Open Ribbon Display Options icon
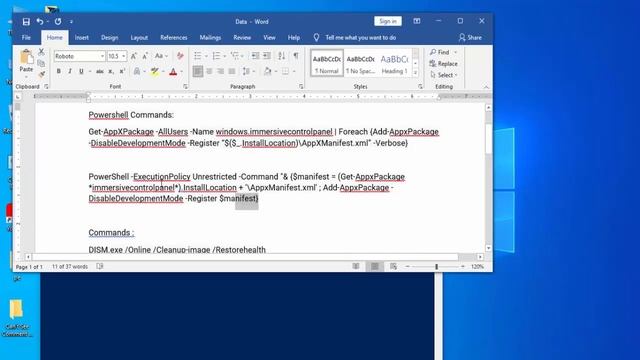 click(x=417, y=21)
